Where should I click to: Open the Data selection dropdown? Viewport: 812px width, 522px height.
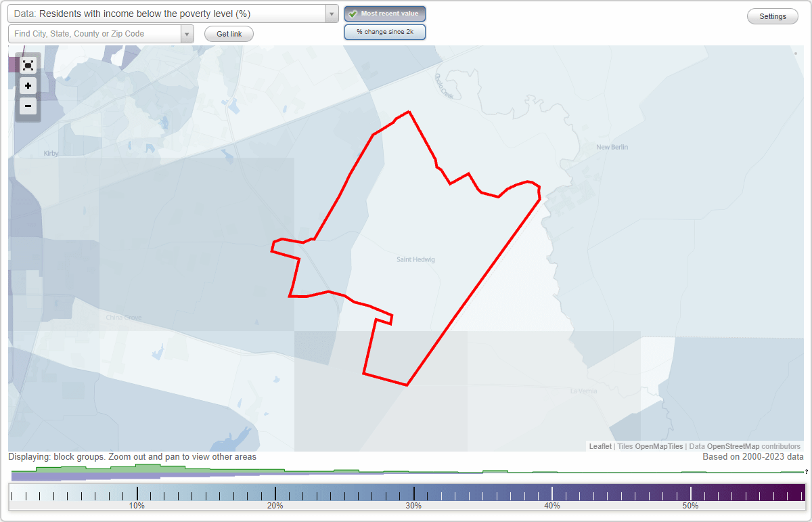pos(331,14)
